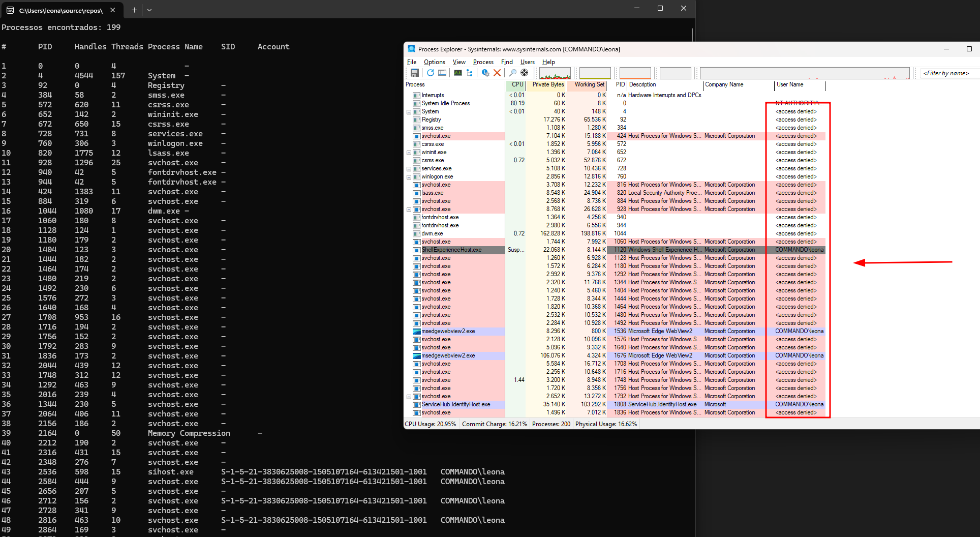980x537 pixels.
Task: Open the terminal tab dropdown chevron
Action: [x=149, y=10]
